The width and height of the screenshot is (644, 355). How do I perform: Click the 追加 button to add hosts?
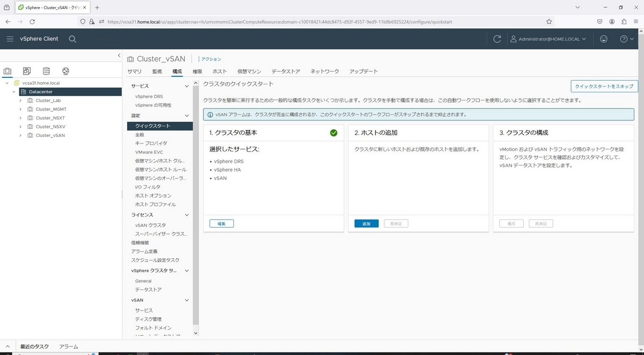(x=367, y=223)
